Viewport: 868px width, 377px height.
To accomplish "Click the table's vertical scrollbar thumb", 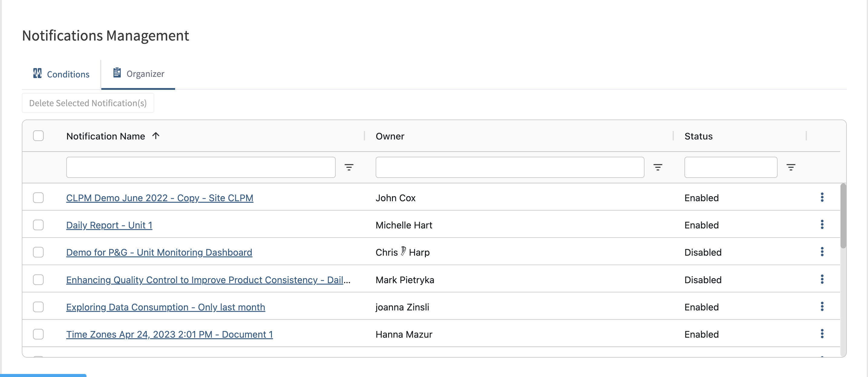I will [x=843, y=216].
